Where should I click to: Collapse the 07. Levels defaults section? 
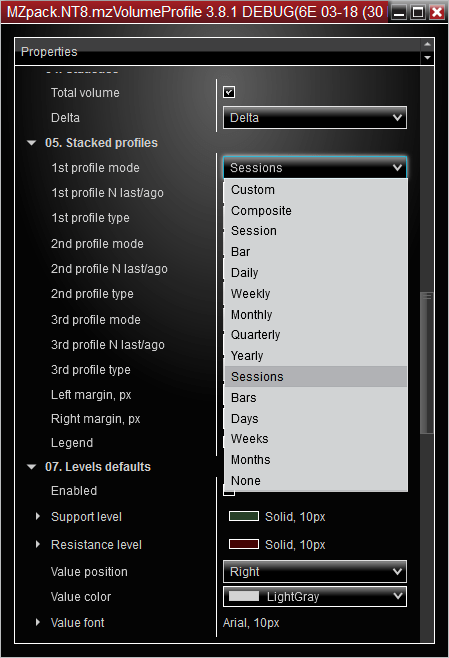[31, 467]
